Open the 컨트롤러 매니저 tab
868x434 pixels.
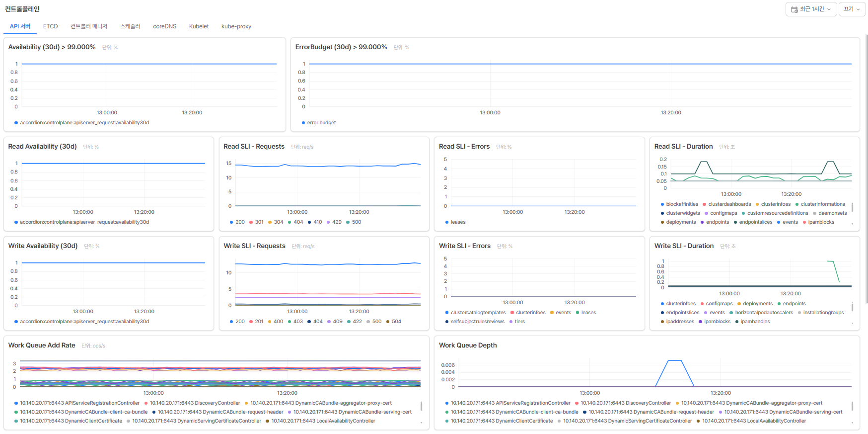tap(89, 26)
